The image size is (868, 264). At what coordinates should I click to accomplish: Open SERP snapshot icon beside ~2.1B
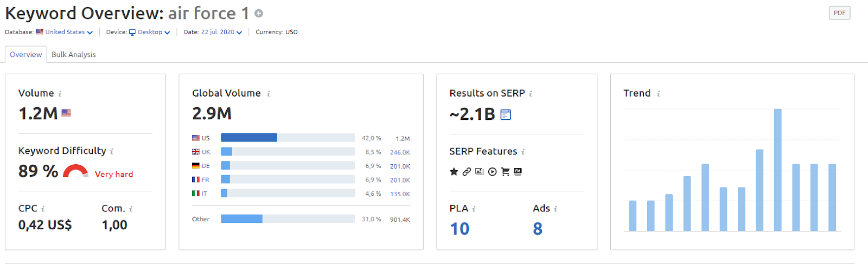coord(506,114)
